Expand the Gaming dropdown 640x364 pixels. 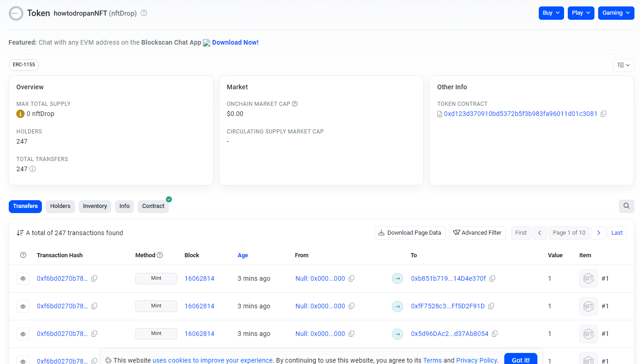pyautogui.click(x=616, y=13)
